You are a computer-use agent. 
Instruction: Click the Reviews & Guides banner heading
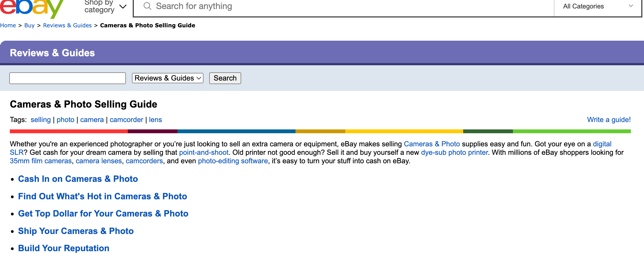click(52, 53)
